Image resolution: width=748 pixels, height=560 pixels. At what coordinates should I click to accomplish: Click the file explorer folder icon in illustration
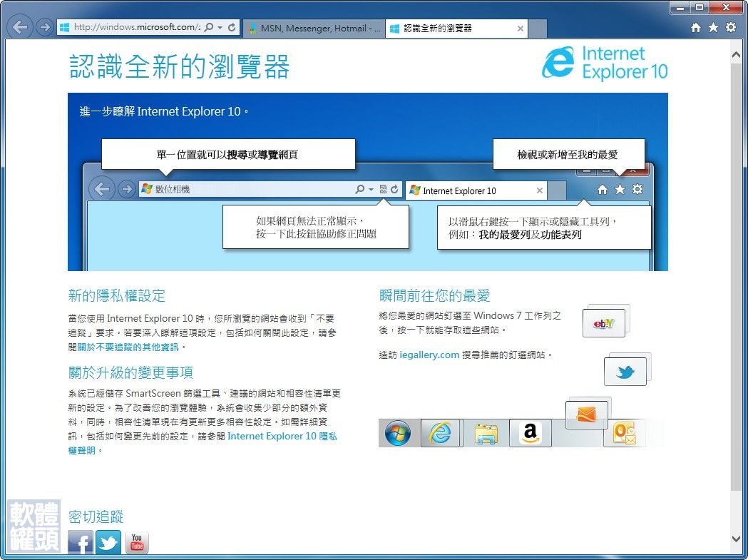486,434
